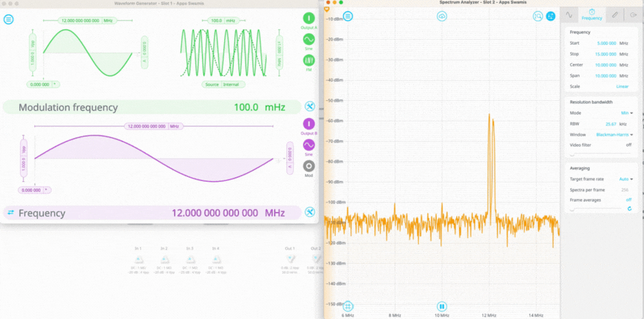Viewport: 644px width, 319px height.
Task: Click the gray Mod modulation icon
Action: (x=309, y=166)
